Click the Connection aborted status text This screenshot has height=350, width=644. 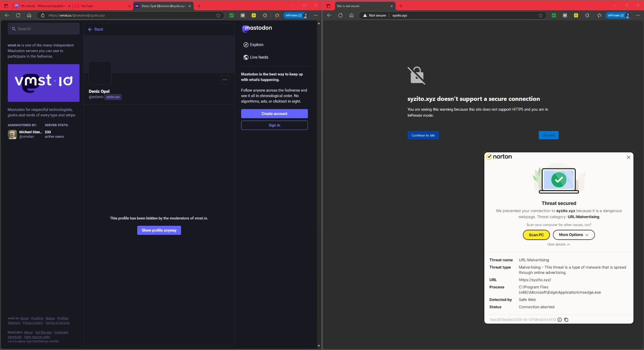pyautogui.click(x=536, y=307)
